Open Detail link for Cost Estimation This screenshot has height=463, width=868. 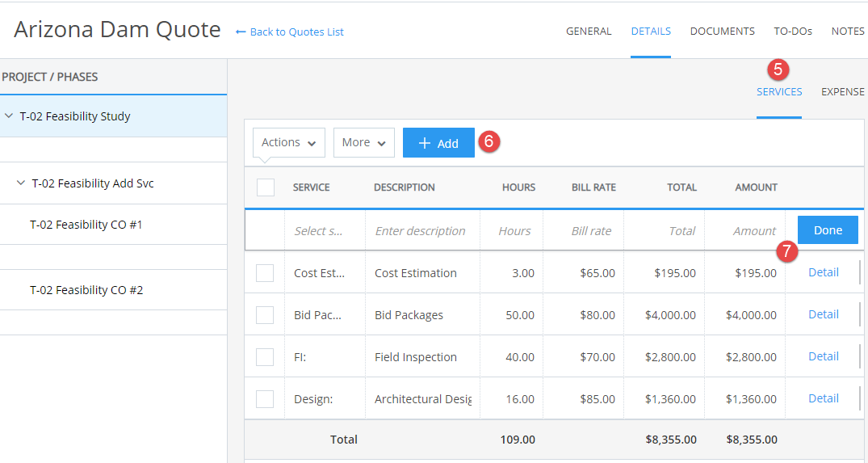[x=823, y=272]
